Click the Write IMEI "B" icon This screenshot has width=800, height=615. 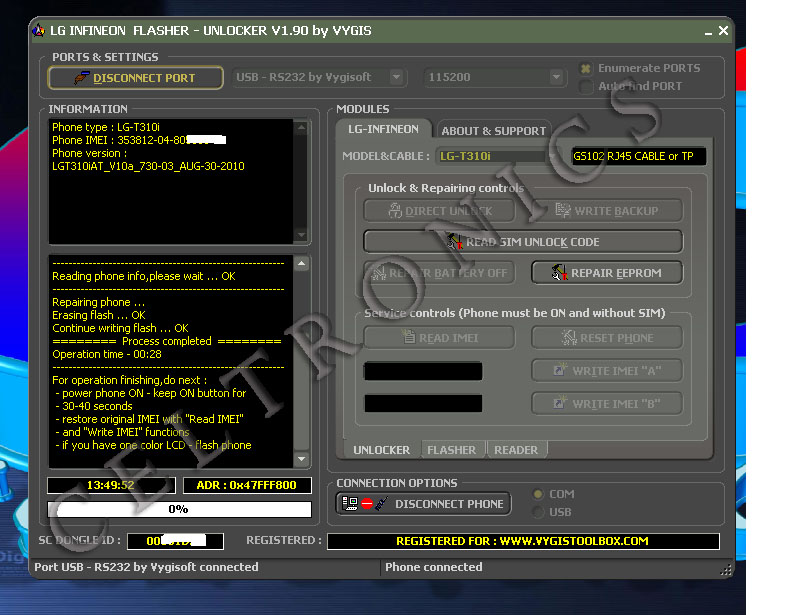(x=560, y=403)
